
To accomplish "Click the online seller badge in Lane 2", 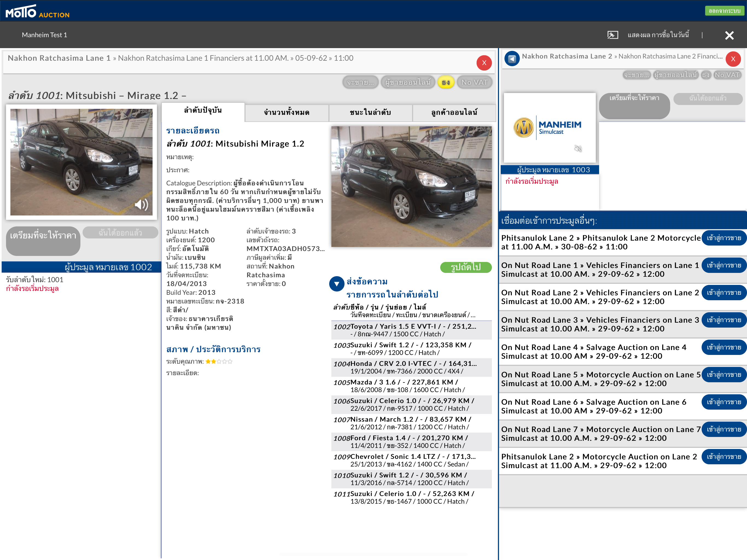I will coord(675,75).
